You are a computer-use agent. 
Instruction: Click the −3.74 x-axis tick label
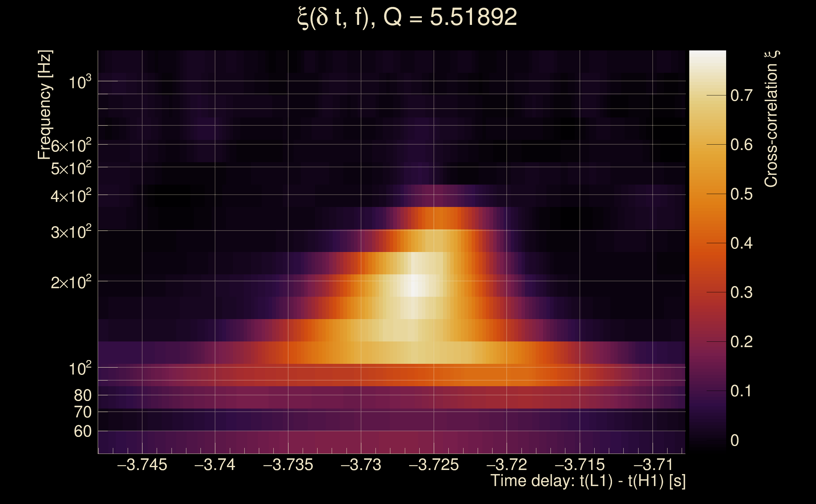click(x=215, y=465)
